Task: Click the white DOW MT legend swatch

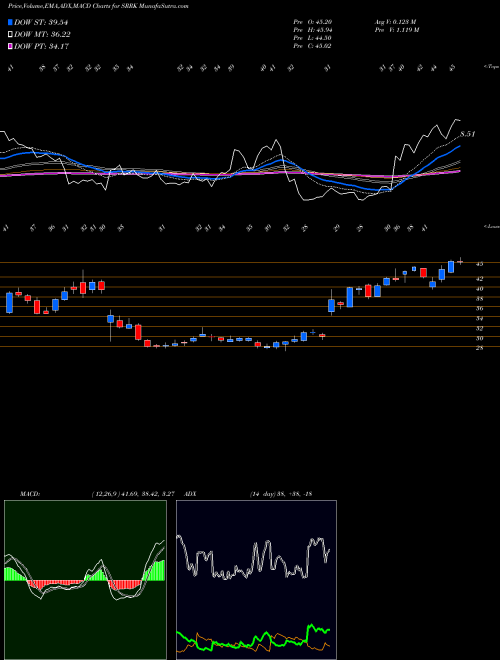Action: click(10, 35)
